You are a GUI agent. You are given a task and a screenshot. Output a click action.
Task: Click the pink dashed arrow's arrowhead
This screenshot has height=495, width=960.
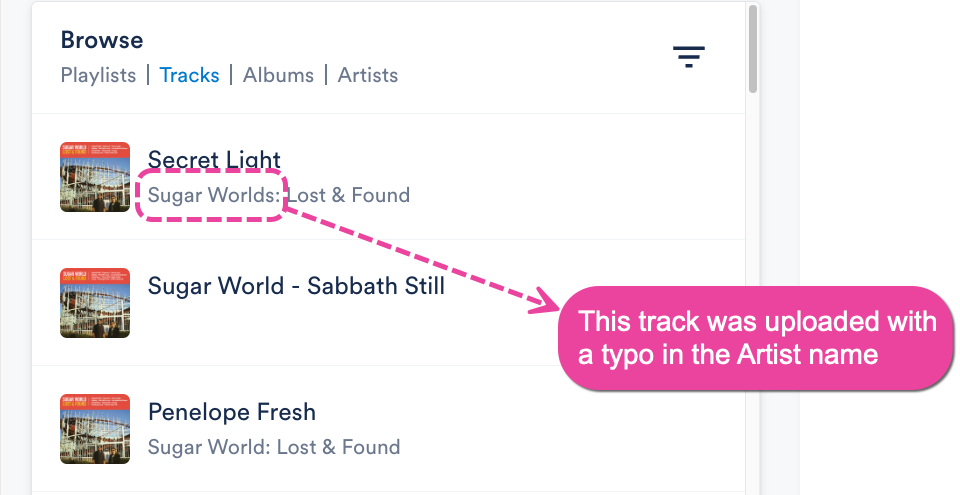(546, 301)
